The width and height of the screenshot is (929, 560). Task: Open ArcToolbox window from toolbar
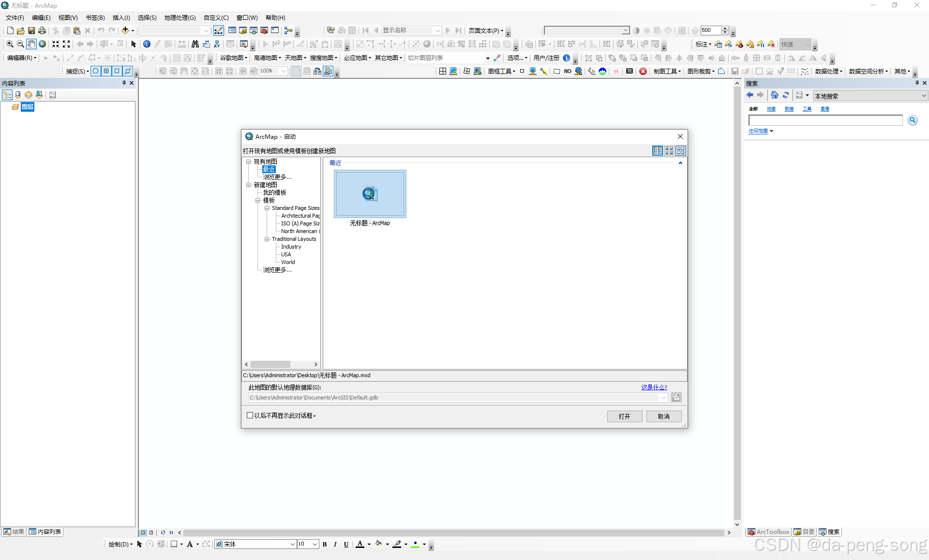pyautogui.click(x=264, y=30)
